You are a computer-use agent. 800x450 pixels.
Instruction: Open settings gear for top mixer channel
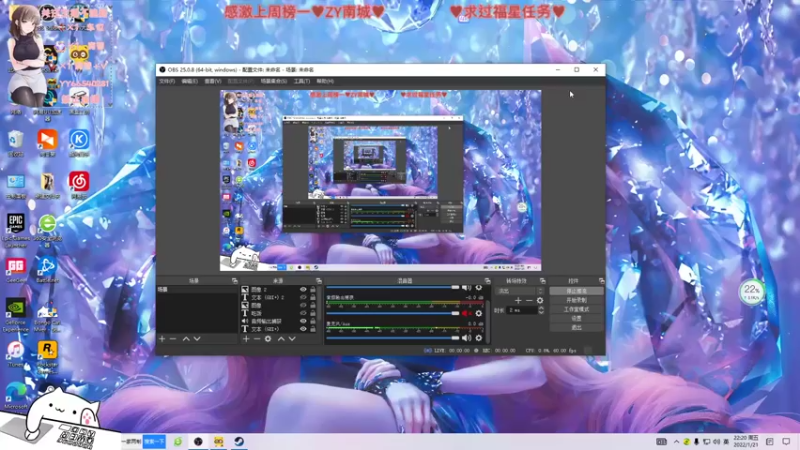click(479, 288)
